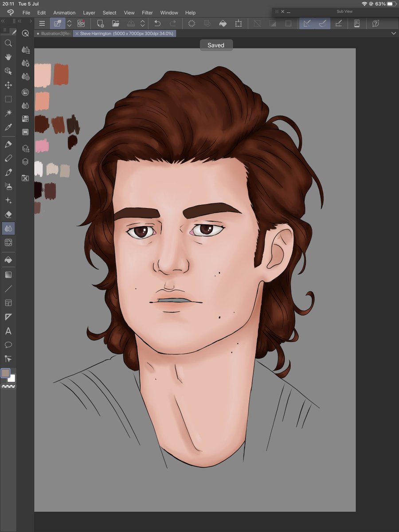The width and height of the screenshot is (399, 532).
Task: Select the Zoom magnifier tool
Action: tap(8, 43)
